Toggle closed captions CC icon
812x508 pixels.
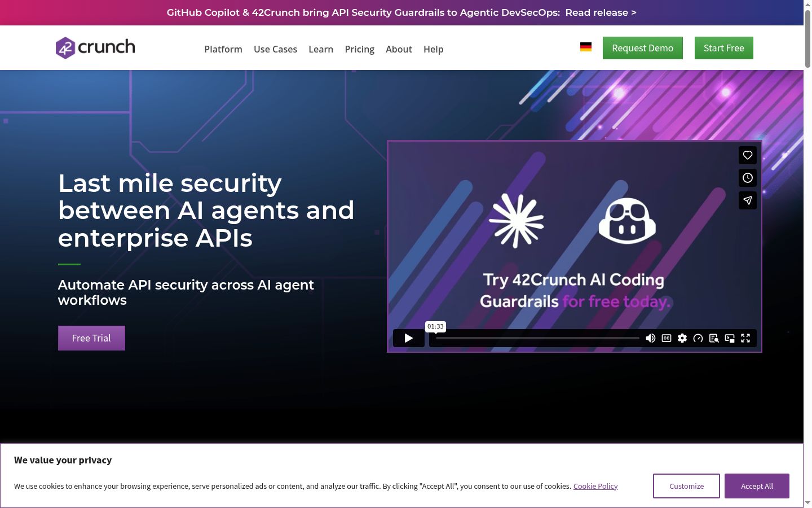click(x=667, y=338)
